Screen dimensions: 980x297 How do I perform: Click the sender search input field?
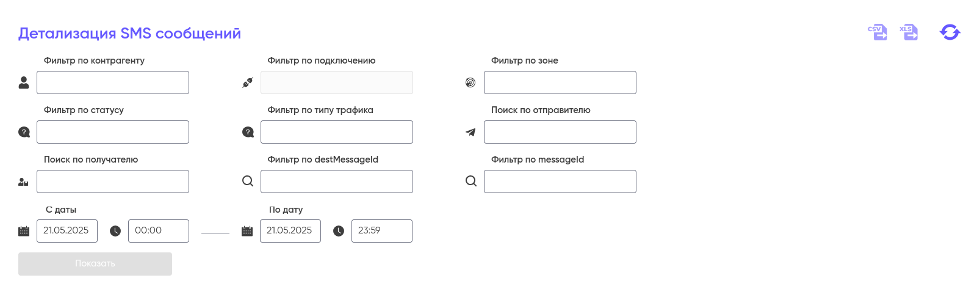[560, 132]
